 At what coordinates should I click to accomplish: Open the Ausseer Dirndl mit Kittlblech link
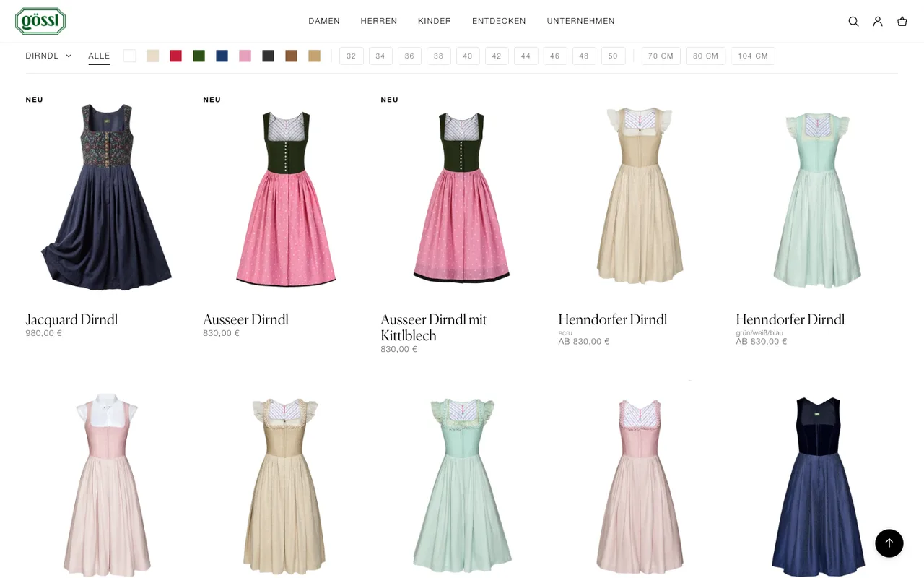click(x=434, y=327)
